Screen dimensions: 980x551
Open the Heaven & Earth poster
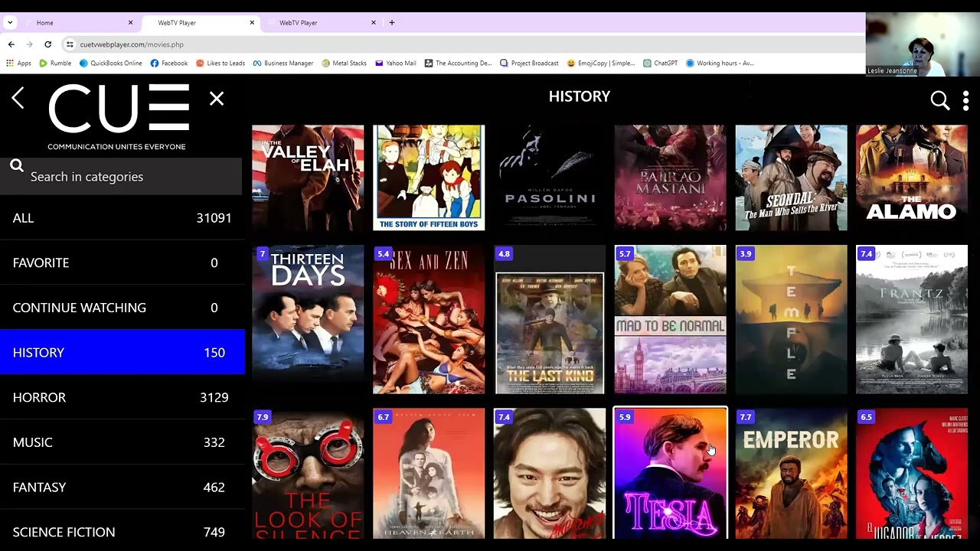(x=429, y=474)
